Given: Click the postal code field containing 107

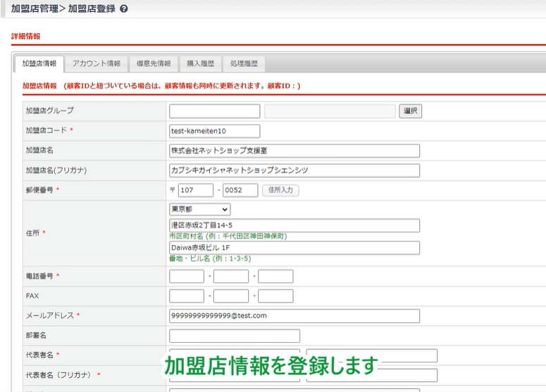Looking at the screenshot, I should [195, 190].
